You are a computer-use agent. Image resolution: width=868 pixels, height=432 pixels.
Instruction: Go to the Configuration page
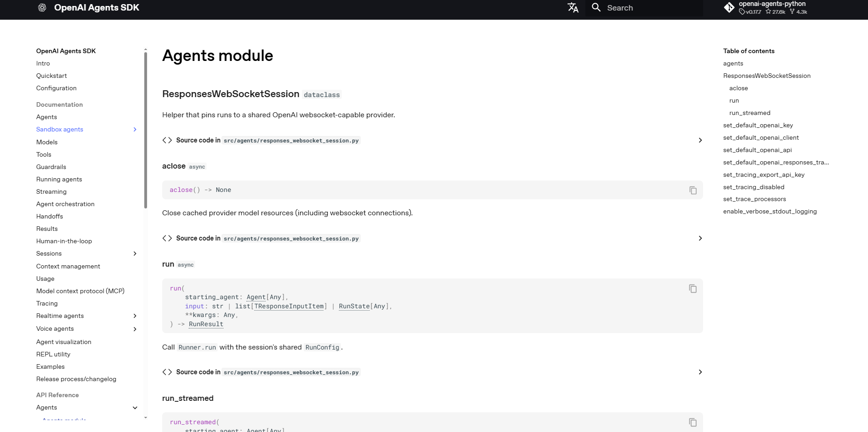pos(56,88)
